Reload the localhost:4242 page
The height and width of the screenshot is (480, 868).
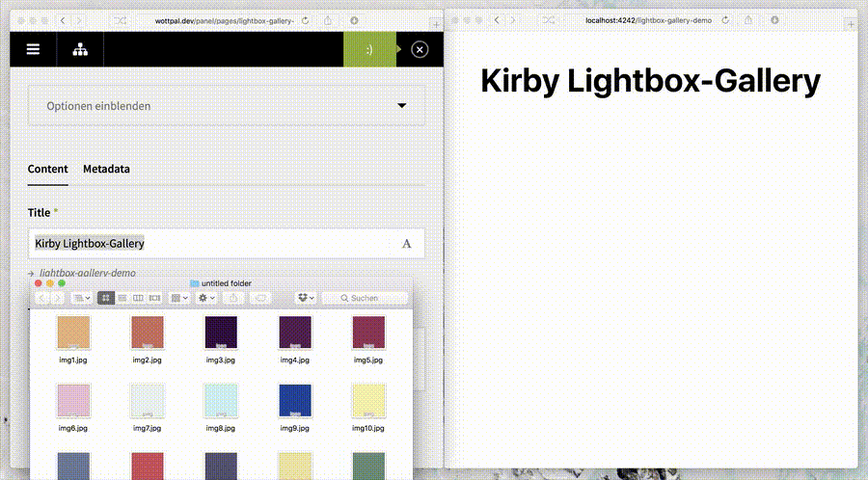(x=725, y=20)
